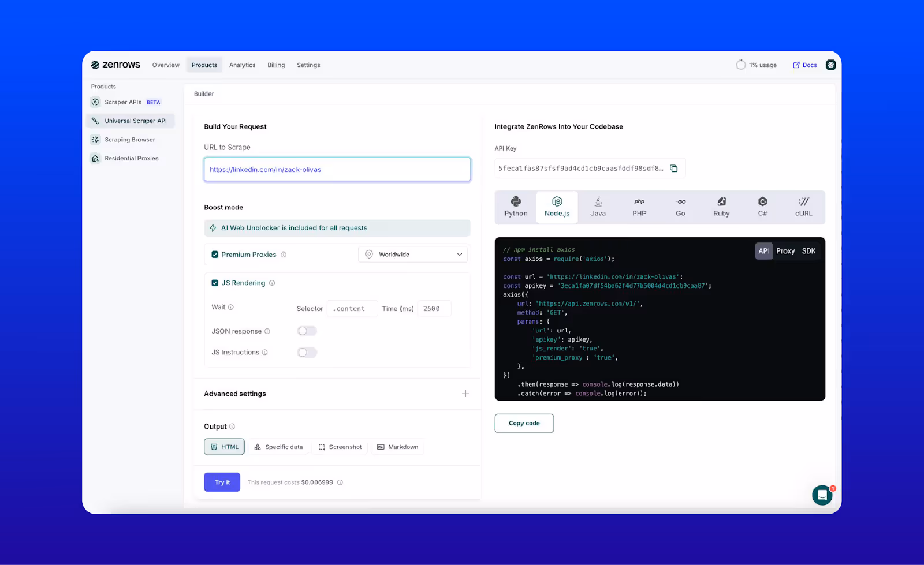
Task: Open the Analytics tab
Action: [x=242, y=65]
